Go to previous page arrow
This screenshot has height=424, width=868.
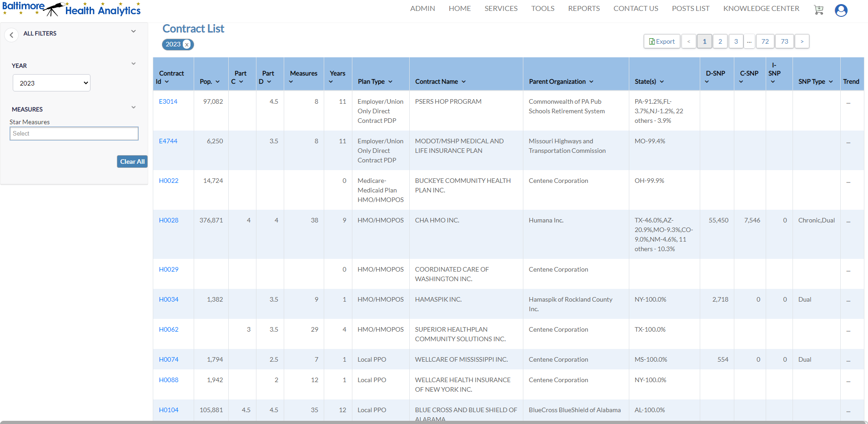(689, 41)
